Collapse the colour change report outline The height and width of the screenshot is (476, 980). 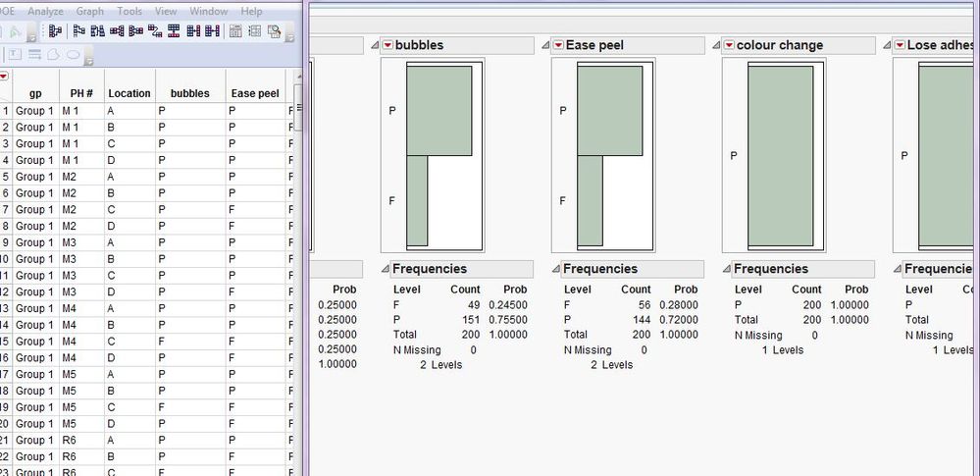click(x=716, y=45)
